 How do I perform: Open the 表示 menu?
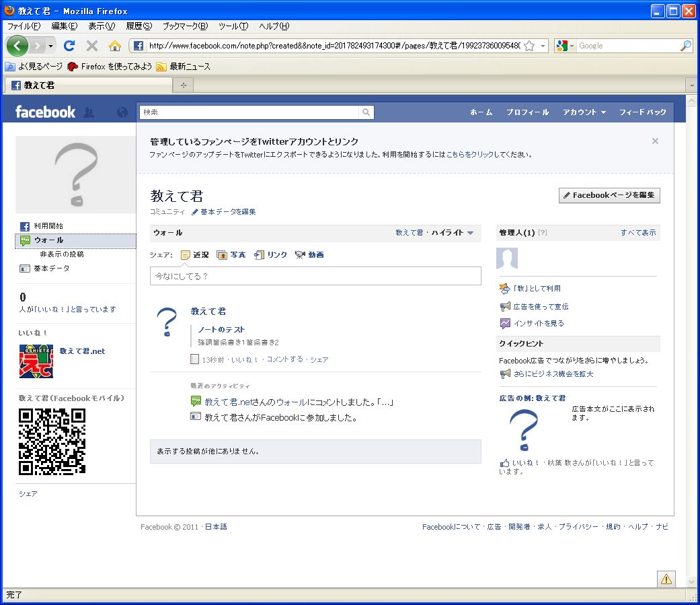coord(102,26)
